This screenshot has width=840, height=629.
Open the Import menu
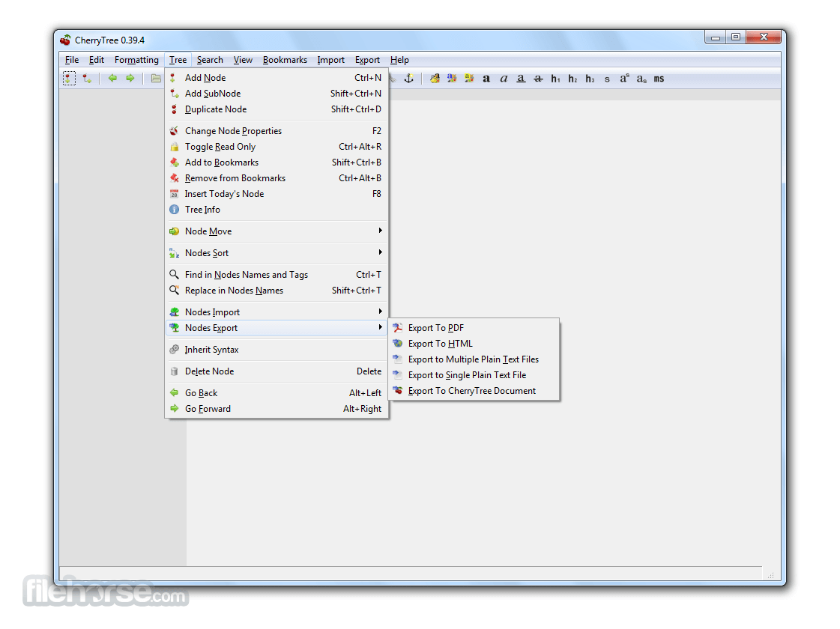pos(330,60)
